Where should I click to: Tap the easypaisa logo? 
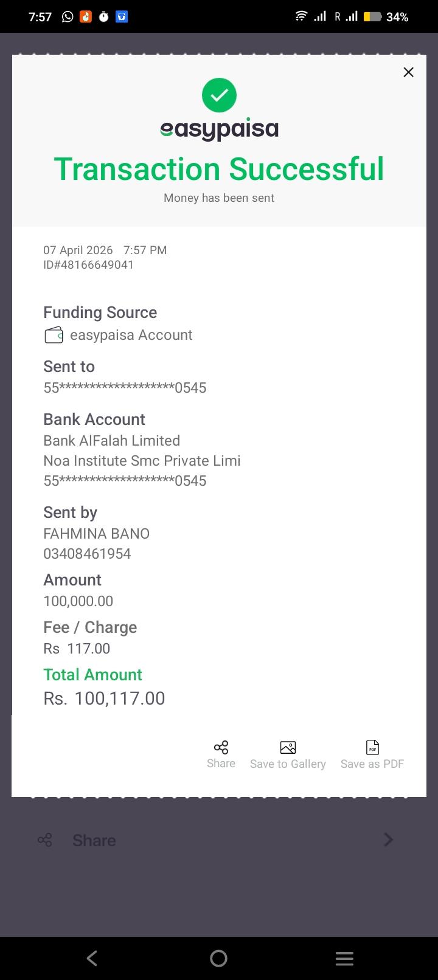point(219,129)
